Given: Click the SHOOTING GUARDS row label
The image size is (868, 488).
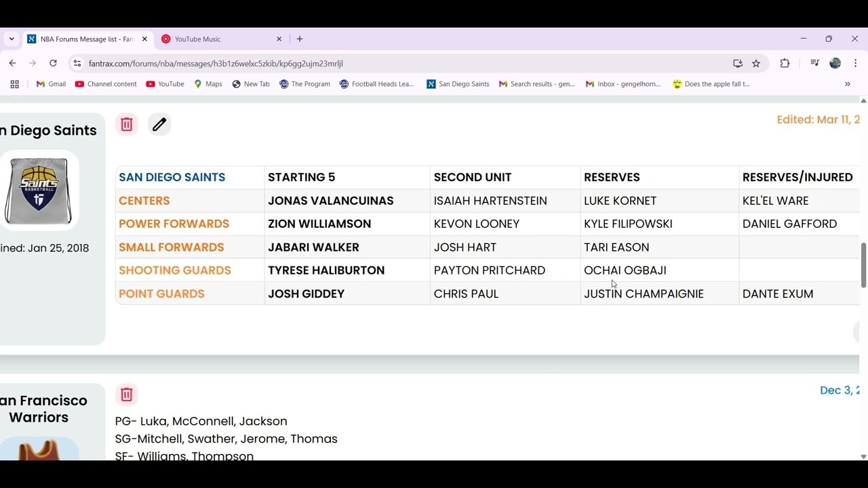Looking at the screenshot, I should (175, 270).
